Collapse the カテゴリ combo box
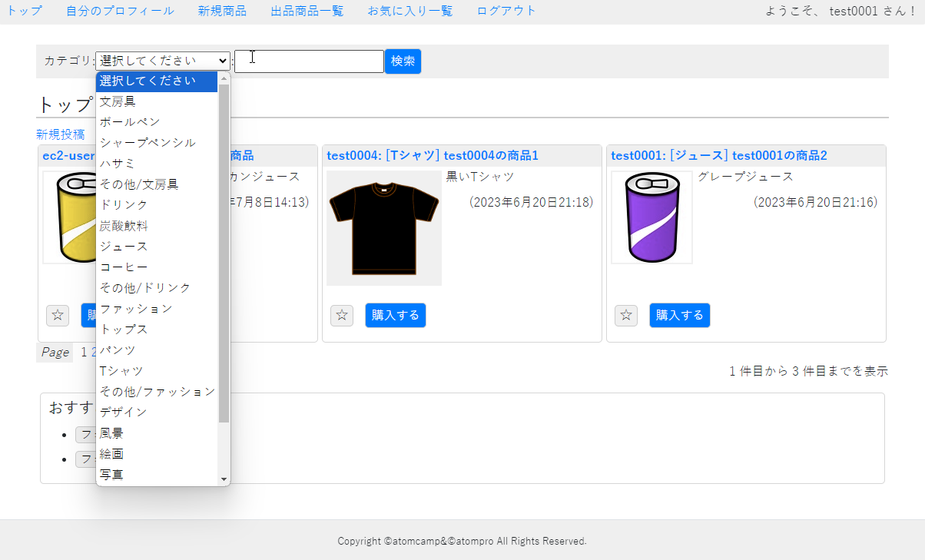 click(163, 61)
